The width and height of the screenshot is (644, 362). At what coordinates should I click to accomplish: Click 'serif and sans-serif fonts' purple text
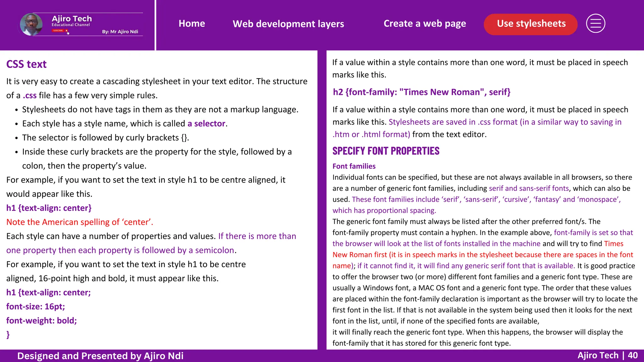click(529, 188)
